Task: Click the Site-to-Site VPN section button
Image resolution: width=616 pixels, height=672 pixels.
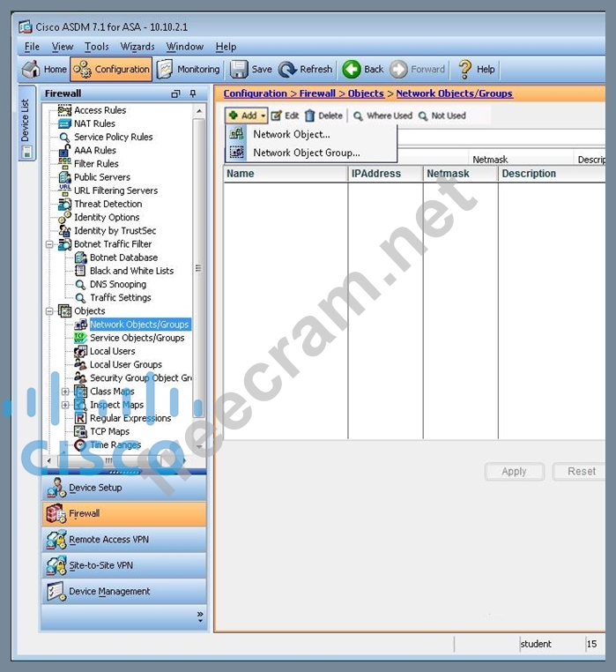Action: click(100, 565)
